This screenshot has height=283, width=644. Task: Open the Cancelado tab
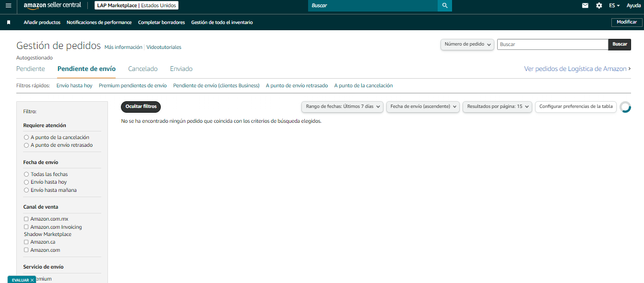[143, 69]
